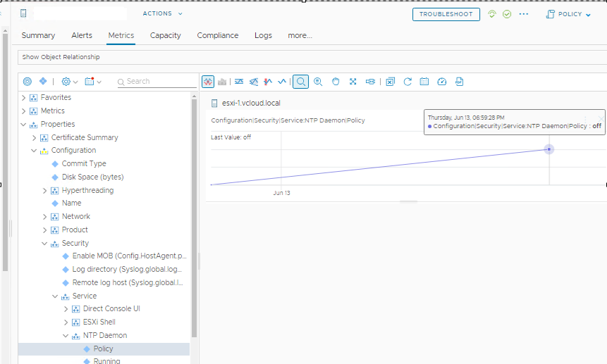Open the Actions dropdown menu
This screenshot has height=364, width=607.
point(162,13)
